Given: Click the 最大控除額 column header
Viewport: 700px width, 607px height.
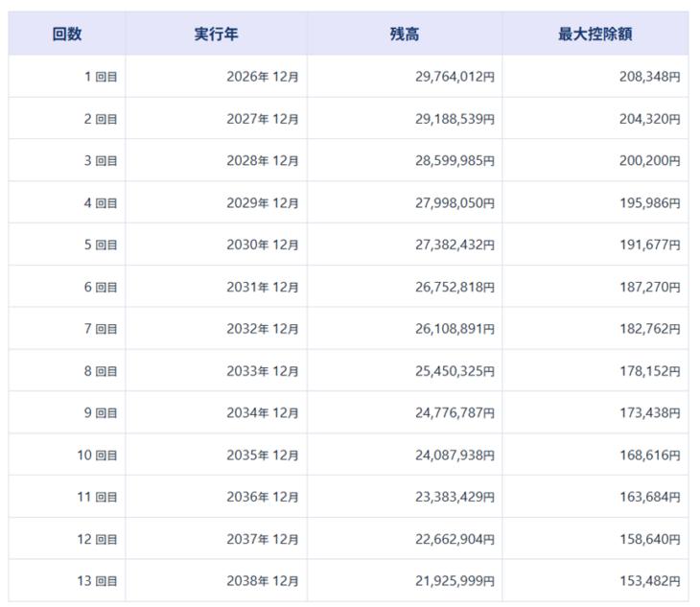Looking at the screenshot, I should click(595, 35).
